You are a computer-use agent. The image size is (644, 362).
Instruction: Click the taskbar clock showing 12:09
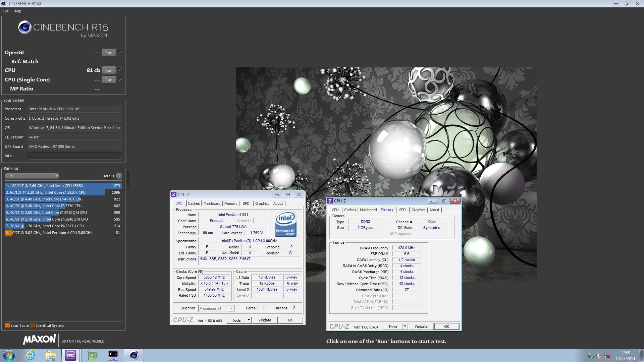[x=625, y=353]
